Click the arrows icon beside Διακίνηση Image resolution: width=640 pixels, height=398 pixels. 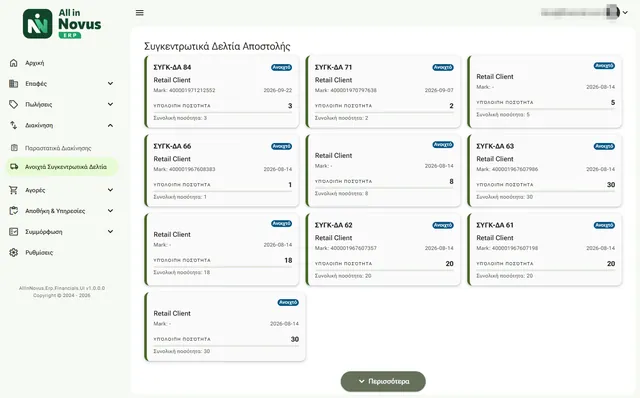click(13, 125)
